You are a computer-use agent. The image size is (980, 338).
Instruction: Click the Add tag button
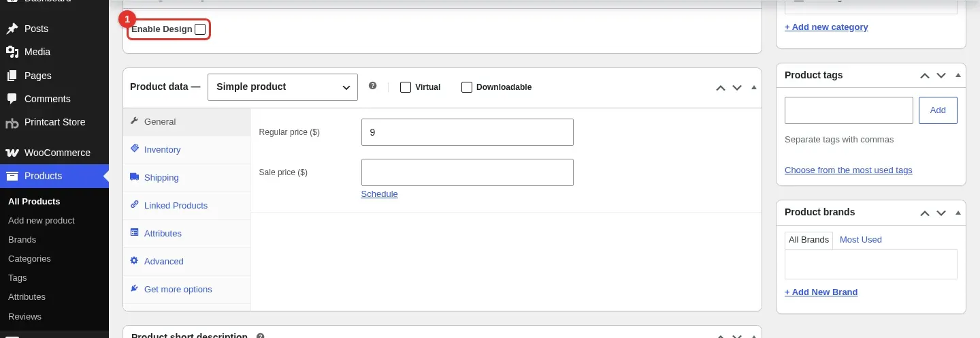pyautogui.click(x=938, y=110)
